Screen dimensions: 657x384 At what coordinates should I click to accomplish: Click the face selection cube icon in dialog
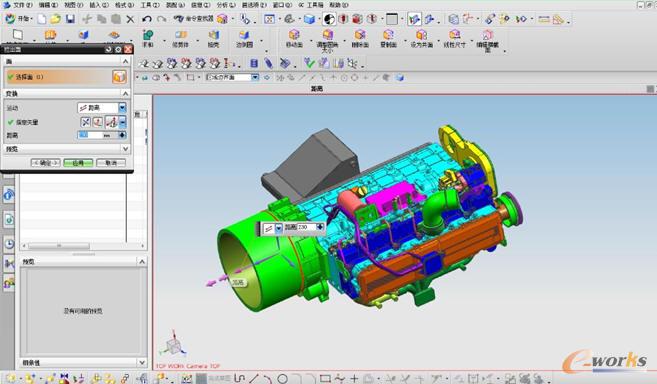click(x=119, y=77)
